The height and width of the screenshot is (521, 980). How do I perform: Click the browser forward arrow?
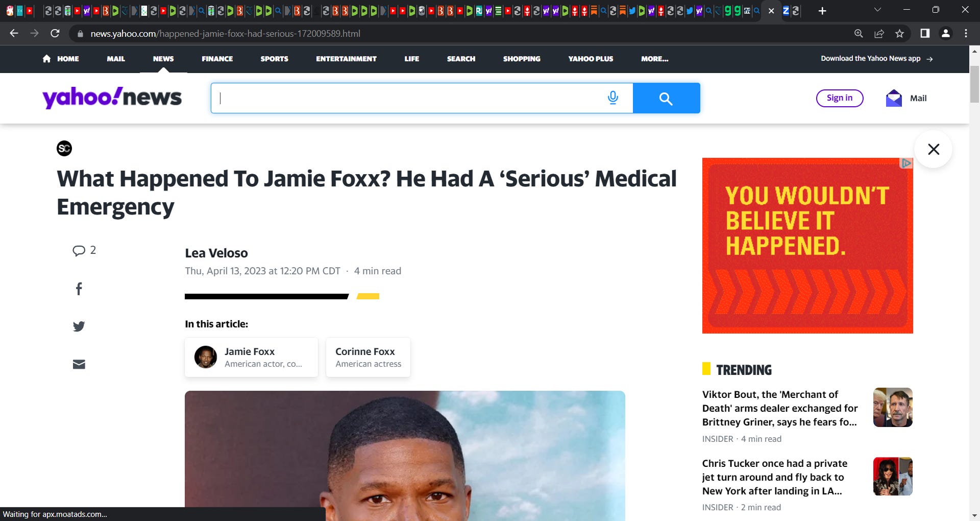34,33
